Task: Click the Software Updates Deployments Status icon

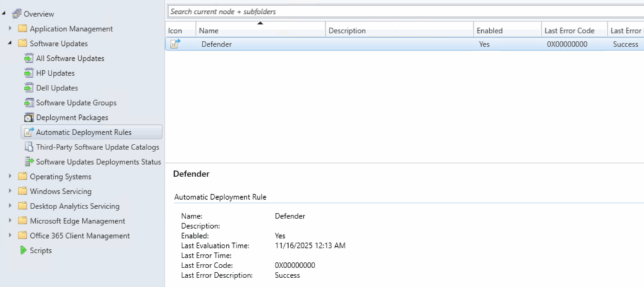Action: [x=28, y=162]
